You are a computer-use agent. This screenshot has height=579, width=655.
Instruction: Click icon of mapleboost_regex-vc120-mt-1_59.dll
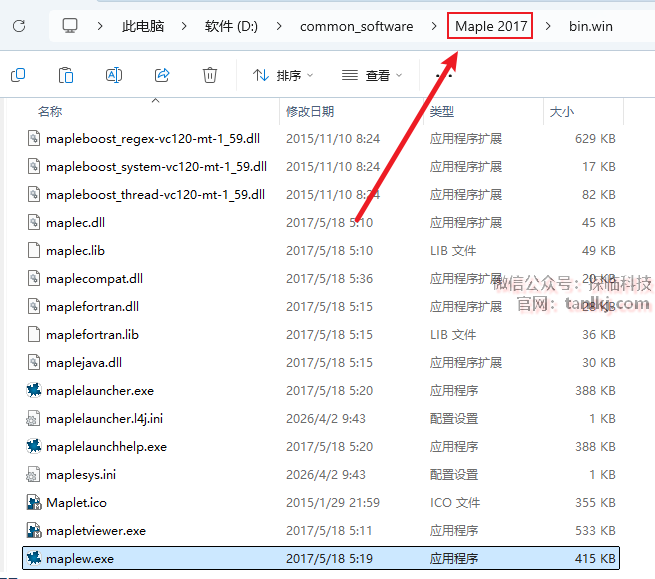(x=34, y=138)
